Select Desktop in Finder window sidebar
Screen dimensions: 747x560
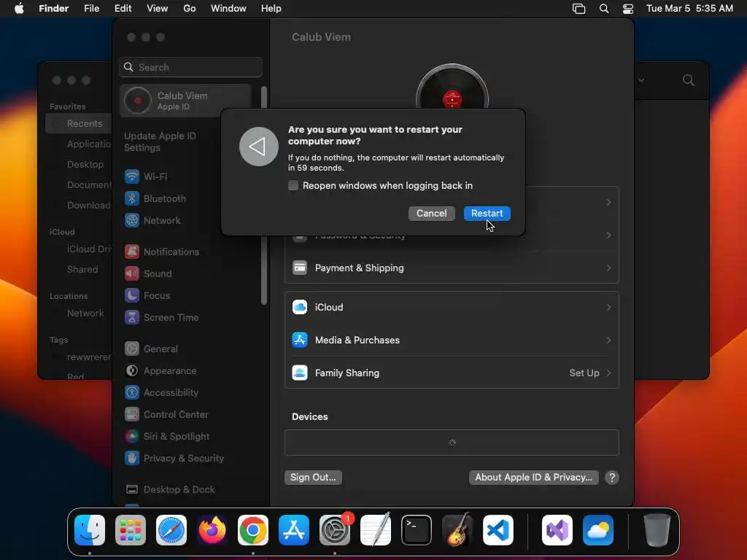point(85,165)
